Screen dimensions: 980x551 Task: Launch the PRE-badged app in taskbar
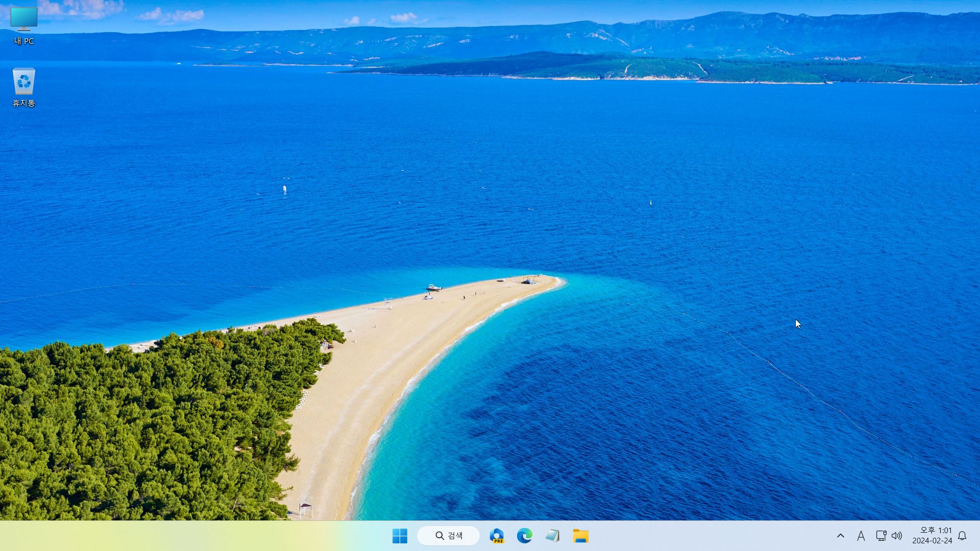click(497, 536)
